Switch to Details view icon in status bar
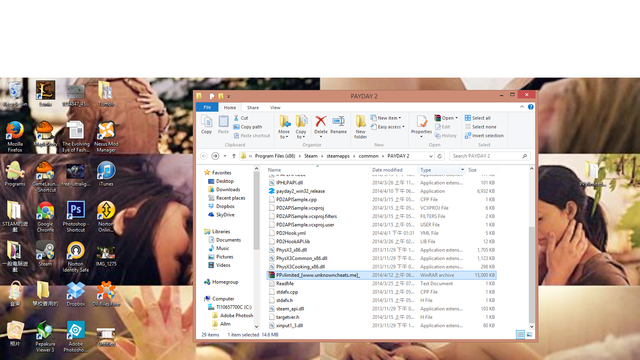This screenshot has height=360, width=640. 520,335
